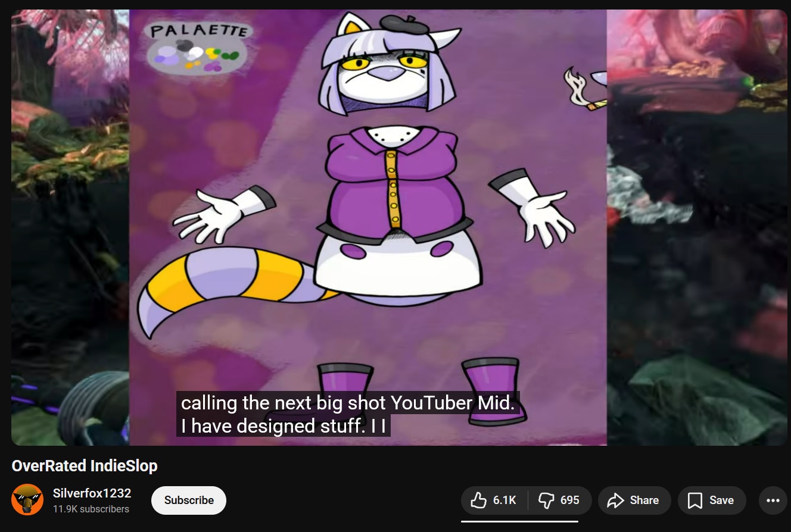Click the 6.1K likes count
This screenshot has width=791, height=532.
click(505, 500)
